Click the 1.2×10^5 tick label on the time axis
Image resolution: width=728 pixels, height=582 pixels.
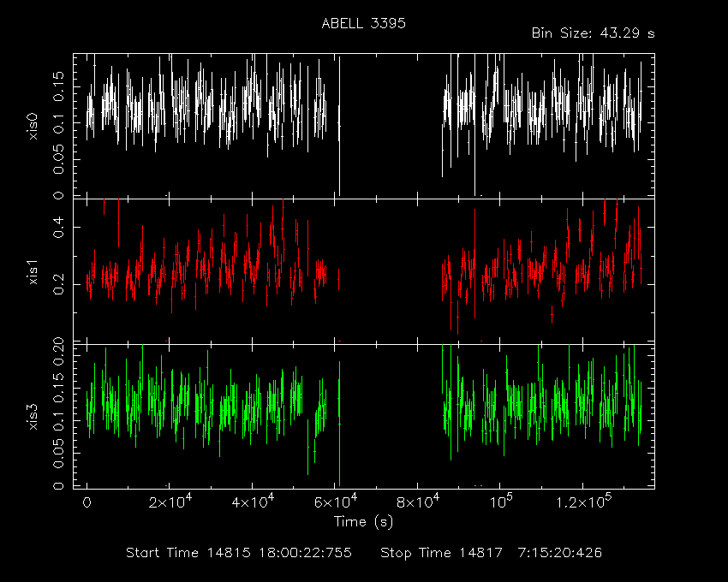[583, 502]
